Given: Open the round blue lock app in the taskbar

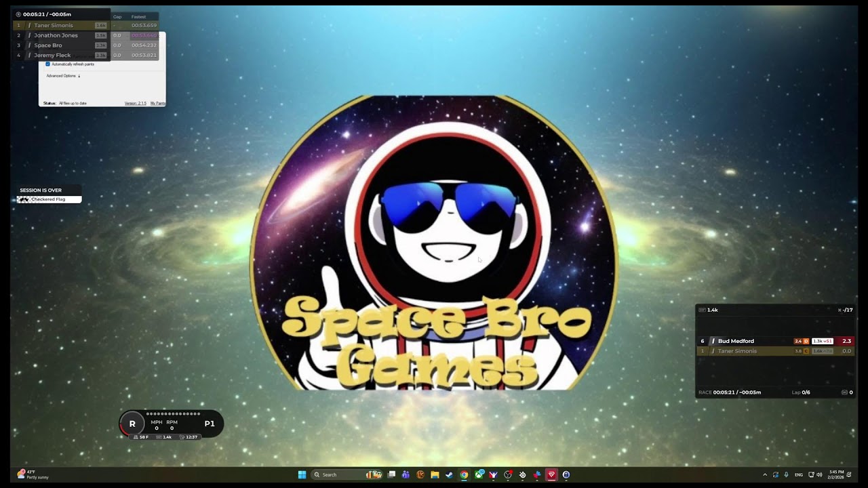Looking at the screenshot, I should click(x=566, y=474).
